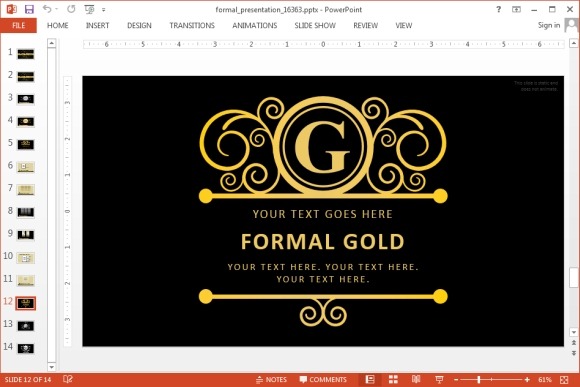The width and height of the screenshot is (580, 387).
Task: Click the gold G monogram emblem
Action: 323,146
